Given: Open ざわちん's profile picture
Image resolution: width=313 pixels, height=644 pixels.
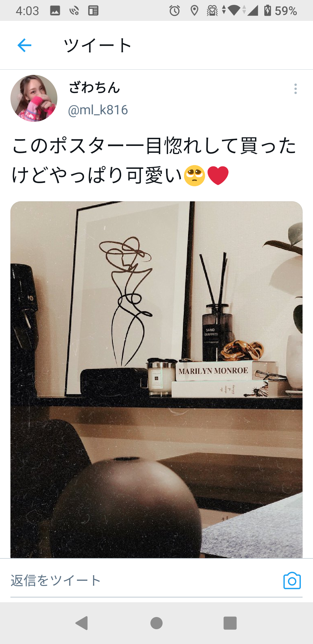Looking at the screenshot, I should click(x=34, y=98).
